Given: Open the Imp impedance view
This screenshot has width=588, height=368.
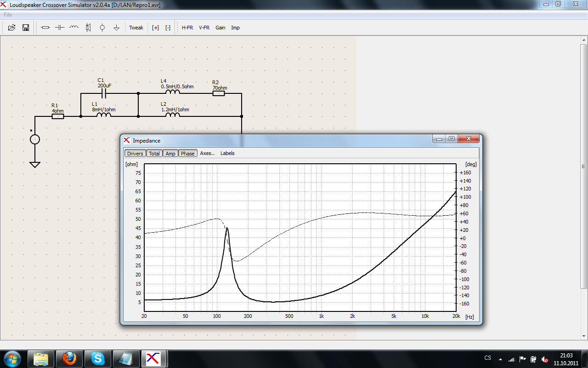Looking at the screenshot, I should pyautogui.click(x=235, y=28).
